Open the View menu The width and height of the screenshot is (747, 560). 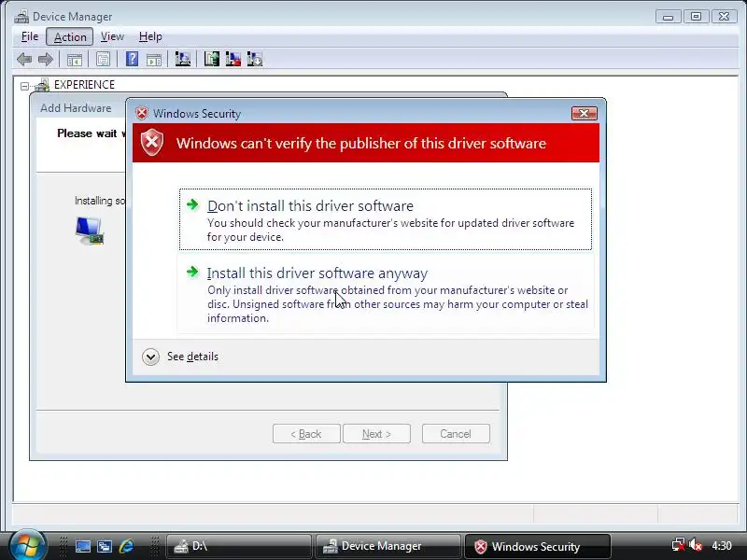coord(112,36)
